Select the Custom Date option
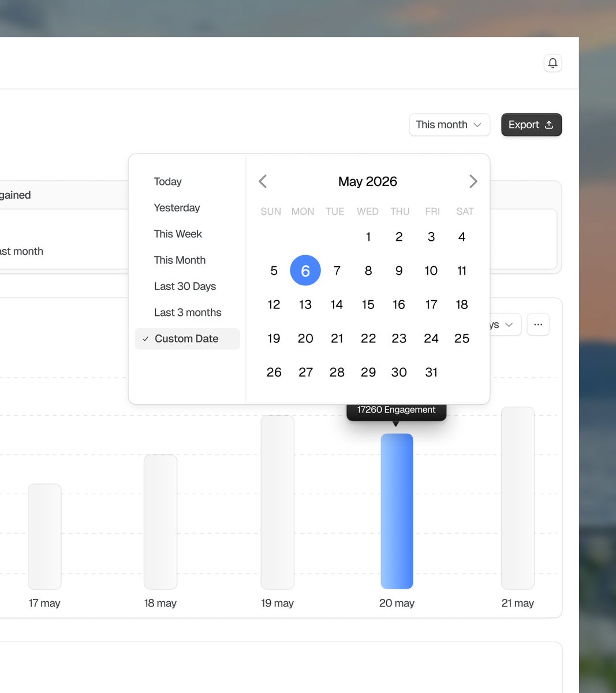 point(187,339)
